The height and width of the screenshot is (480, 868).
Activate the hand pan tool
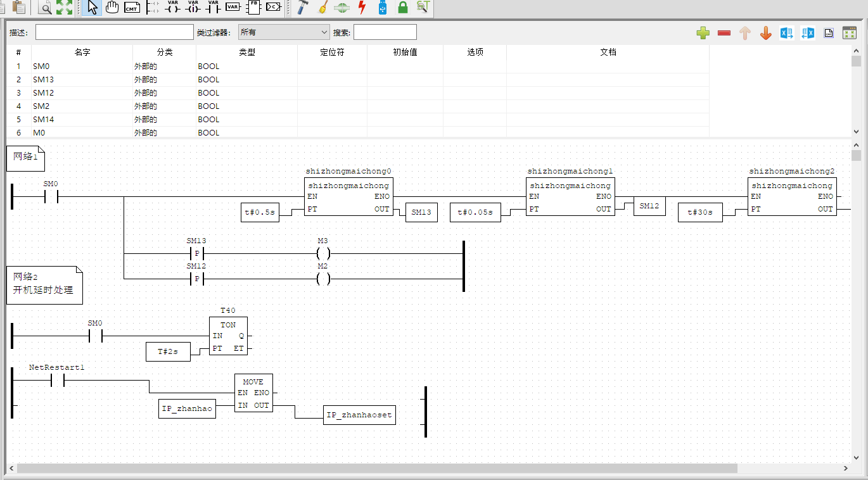pos(112,8)
